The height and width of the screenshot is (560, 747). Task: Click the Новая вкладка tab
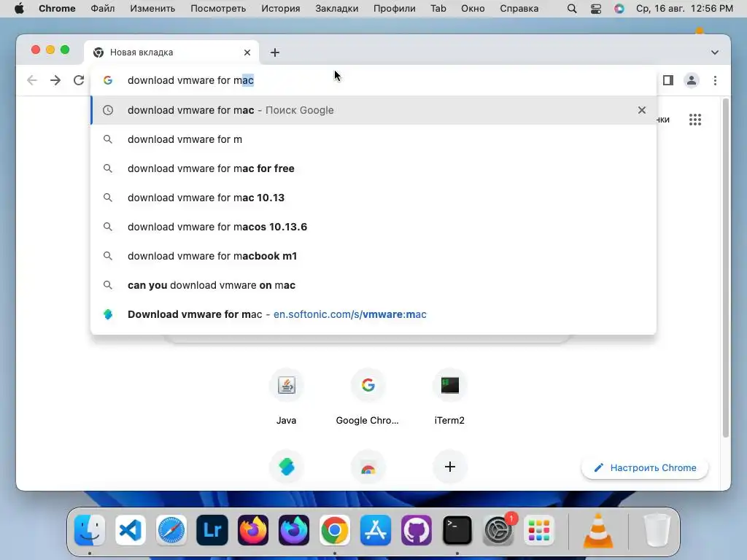pos(171,52)
